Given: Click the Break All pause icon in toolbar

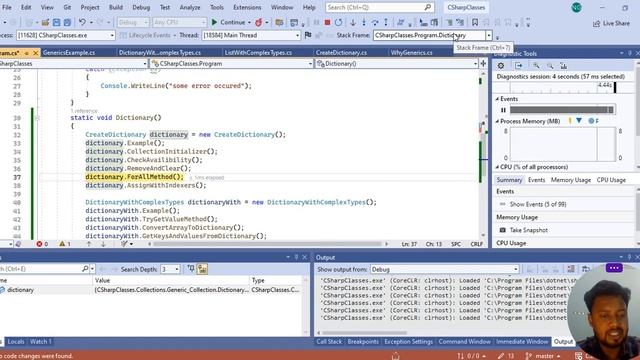Looking at the screenshot, I should click(316, 22).
